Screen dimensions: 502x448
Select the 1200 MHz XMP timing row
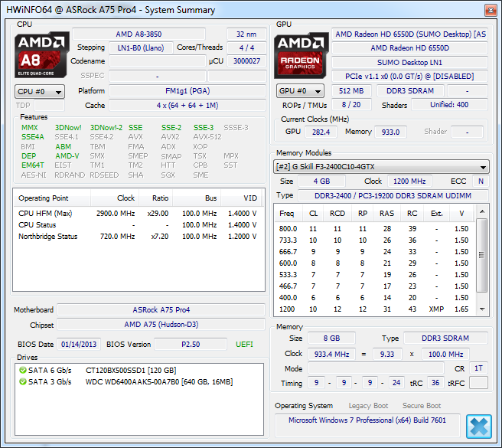click(x=375, y=309)
